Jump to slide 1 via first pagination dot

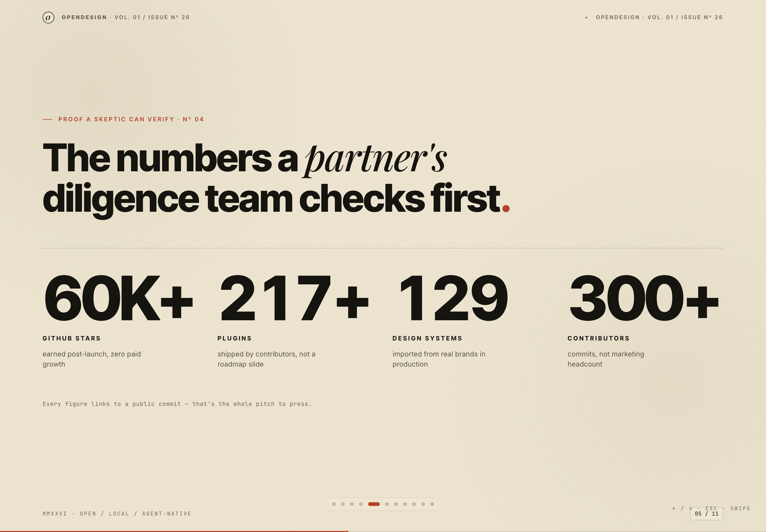[x=334, y=504]
